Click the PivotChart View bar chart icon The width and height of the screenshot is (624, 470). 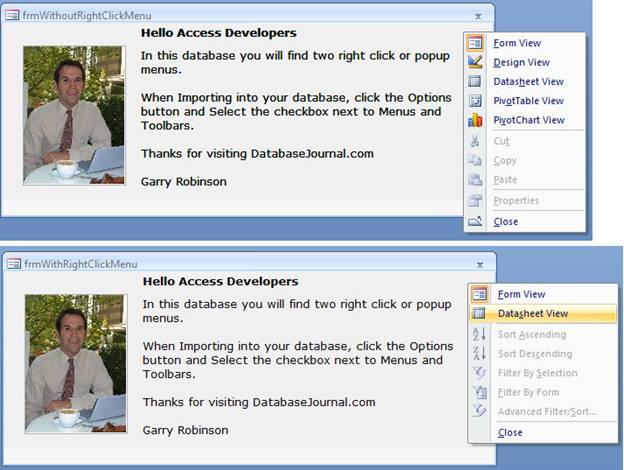pyautogui.click(x=475, y=120)
